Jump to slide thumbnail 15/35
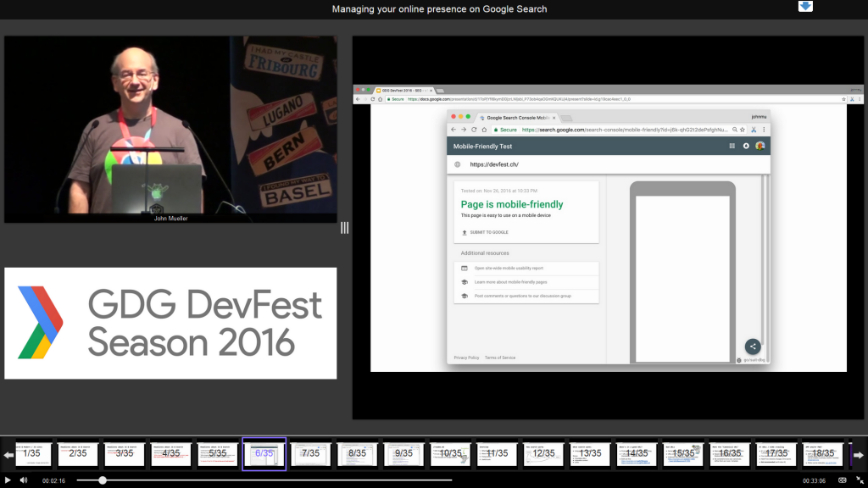 (683, 454)
